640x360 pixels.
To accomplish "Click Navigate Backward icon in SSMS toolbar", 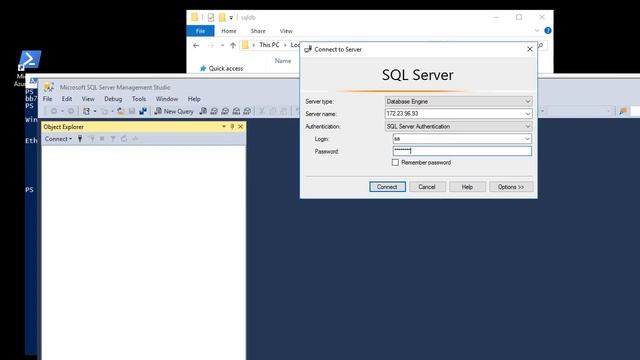I will coord(54,111).
